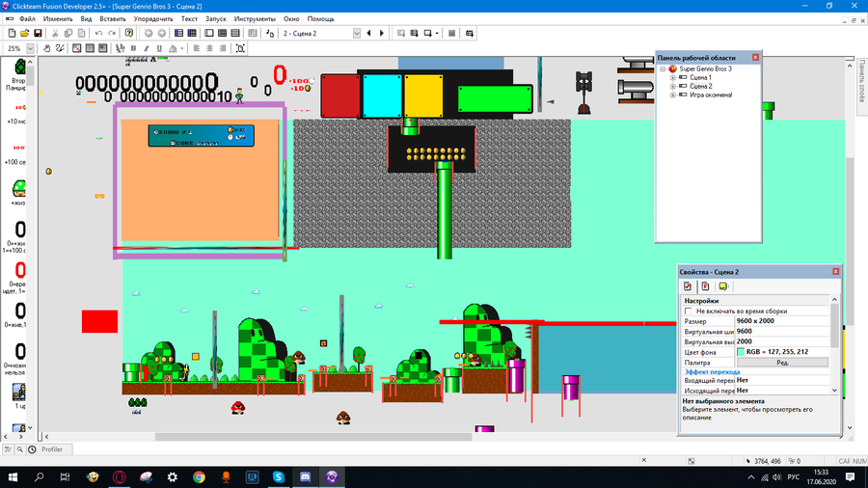Expand the Сцена 2 tree node
This screenshot has height=488, width=868.
pos(673,86)
